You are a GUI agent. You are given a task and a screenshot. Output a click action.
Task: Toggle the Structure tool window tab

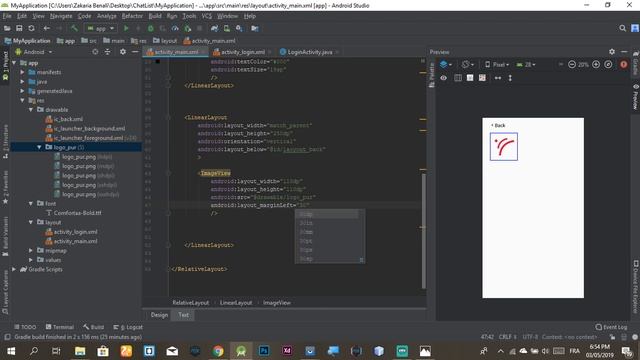click(5, 141)
